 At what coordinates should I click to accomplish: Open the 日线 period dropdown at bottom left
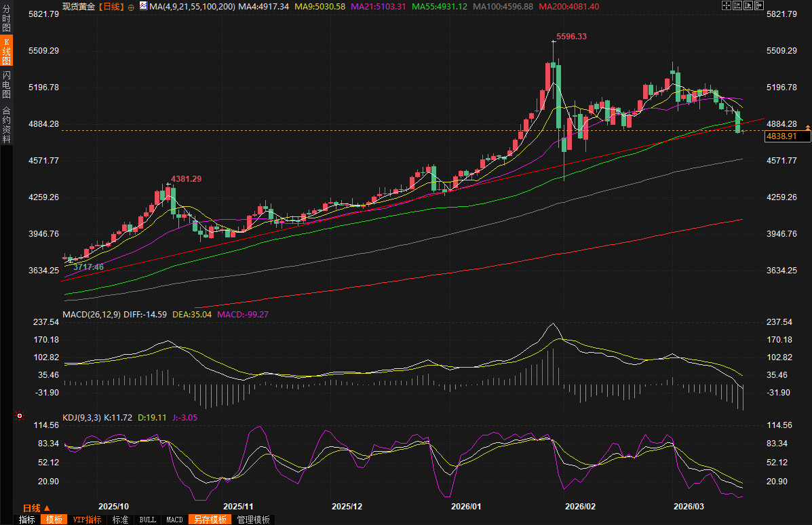(36, 508)
